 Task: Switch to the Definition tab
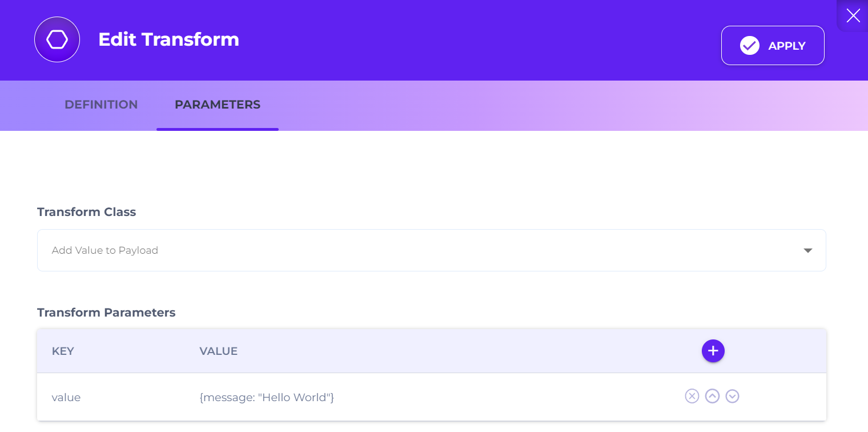pos(101,105)
